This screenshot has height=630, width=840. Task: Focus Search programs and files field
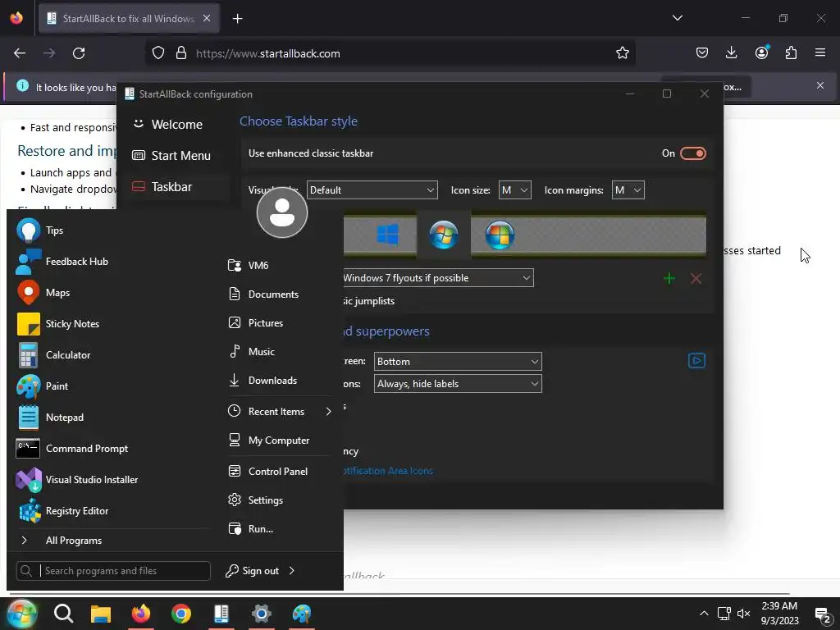[x=113, y=571]
